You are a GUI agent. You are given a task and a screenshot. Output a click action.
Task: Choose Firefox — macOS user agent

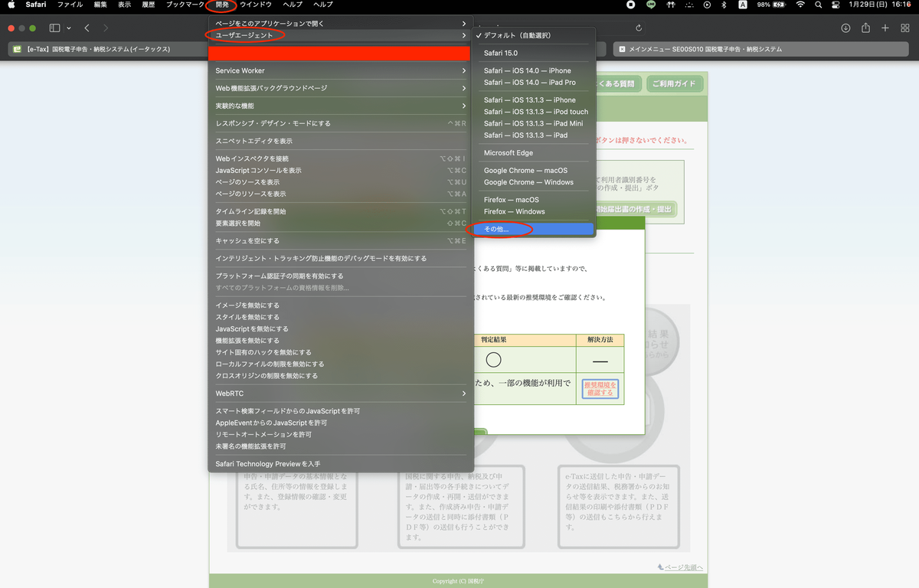[x=534, y=200]
